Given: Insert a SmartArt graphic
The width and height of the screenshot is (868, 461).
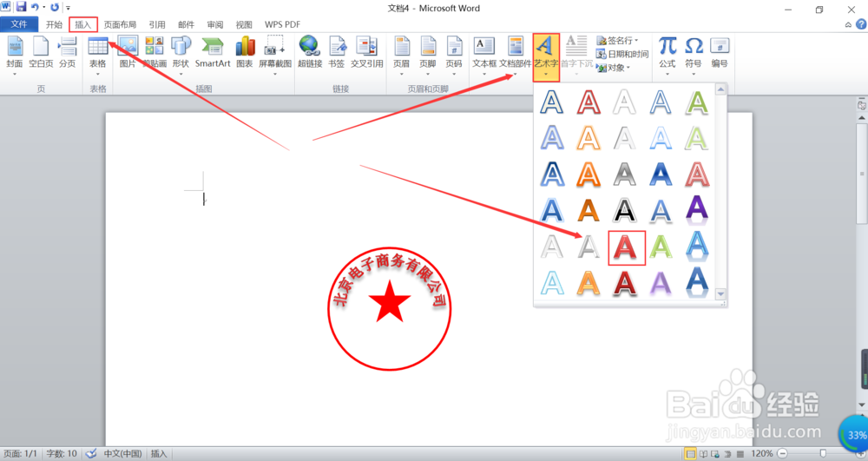Looking at the screenshot, I should coord(213,54).
